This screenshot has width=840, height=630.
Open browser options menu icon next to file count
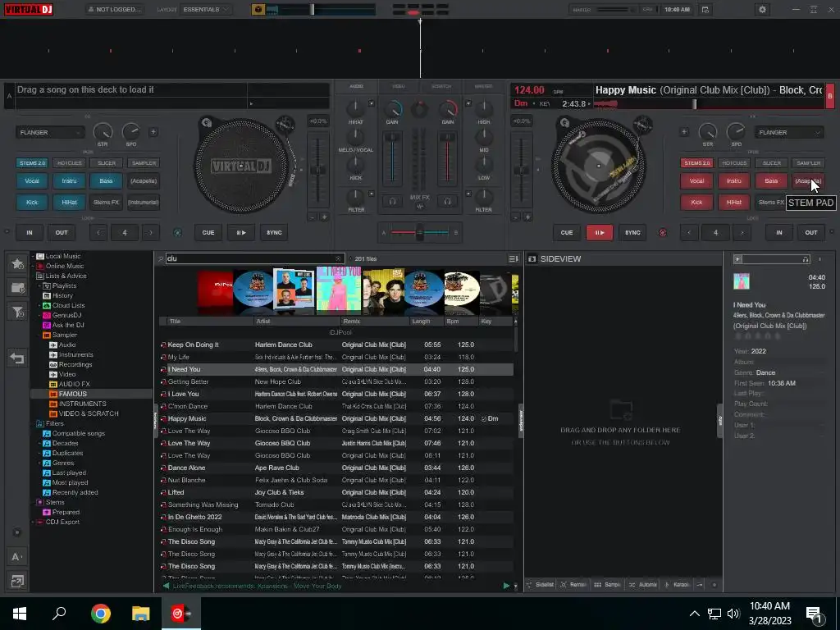coord(514,258)
